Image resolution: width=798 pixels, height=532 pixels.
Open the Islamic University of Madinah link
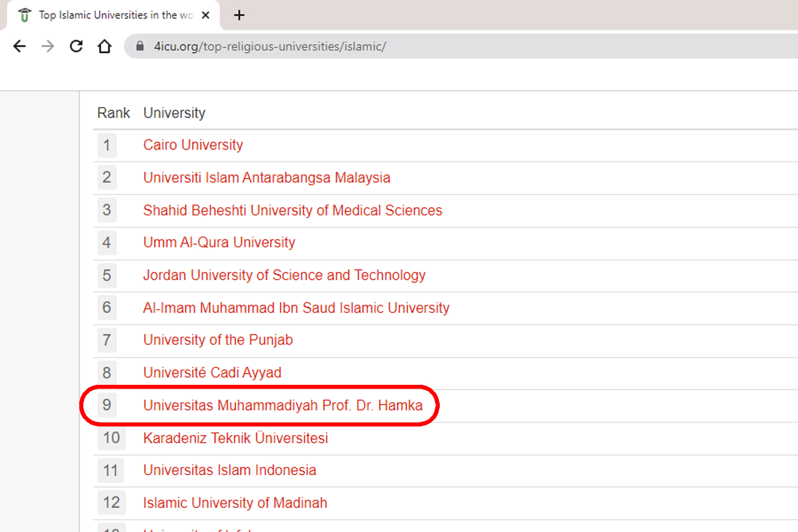[235, 503]
